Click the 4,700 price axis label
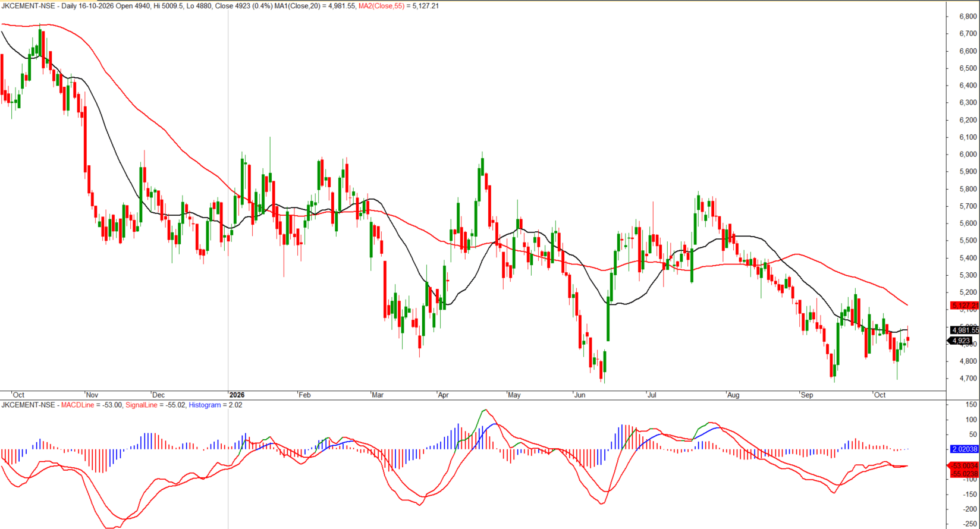The image size is (980, 529). point(968,378)
